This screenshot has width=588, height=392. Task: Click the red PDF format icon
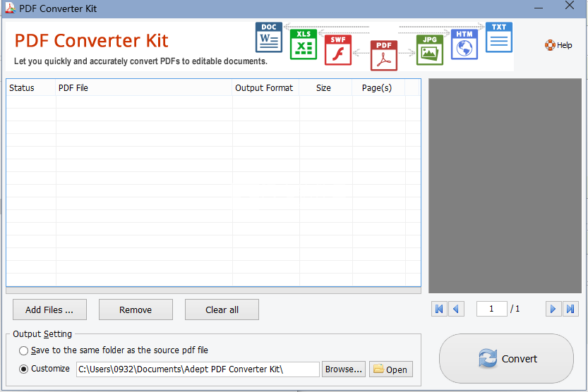click(x=383, y=56)
